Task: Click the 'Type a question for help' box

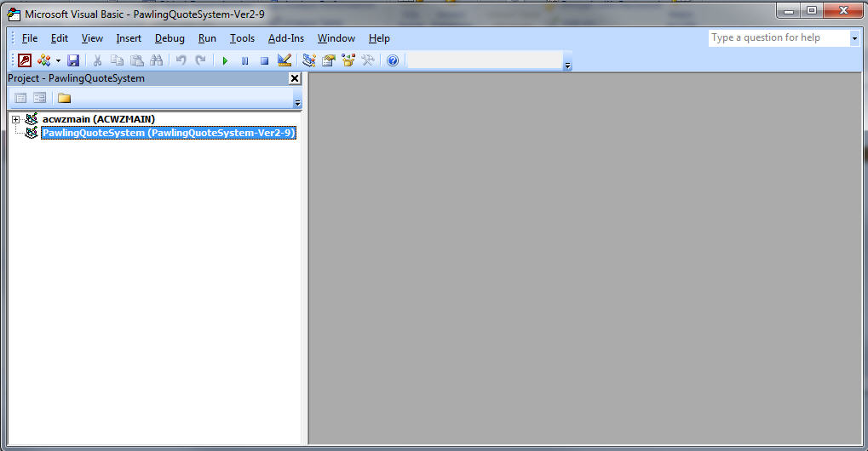Action: 779,37
